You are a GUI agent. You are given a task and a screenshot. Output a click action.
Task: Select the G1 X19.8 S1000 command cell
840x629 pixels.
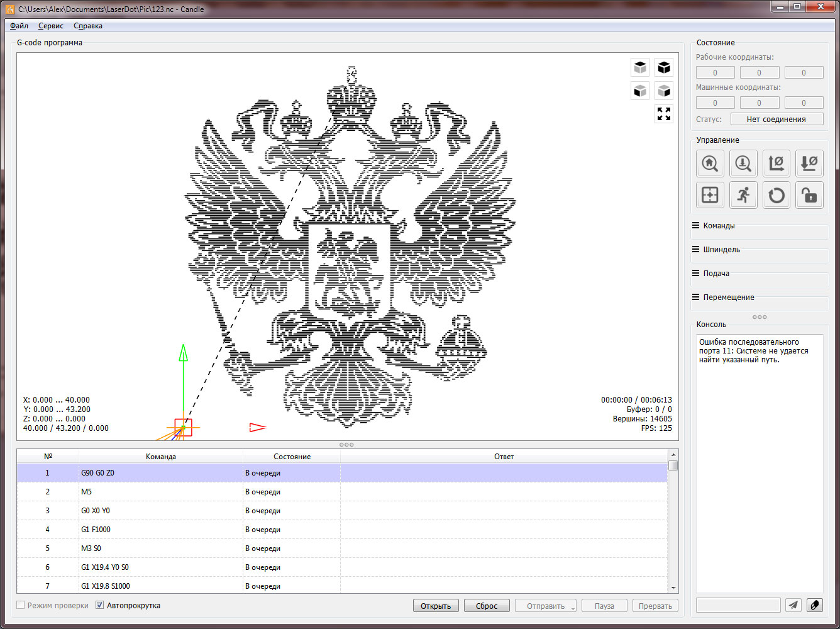pos(161,586)
